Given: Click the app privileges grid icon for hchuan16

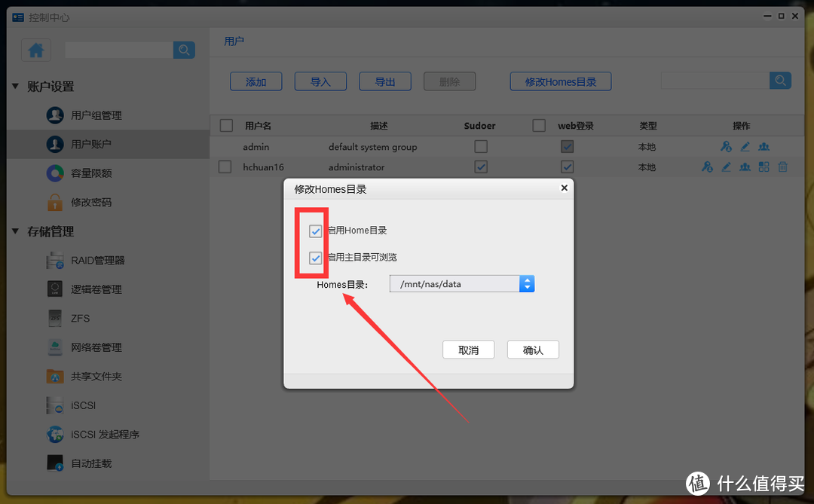Looking at the screenshot, I should (764, 166).
